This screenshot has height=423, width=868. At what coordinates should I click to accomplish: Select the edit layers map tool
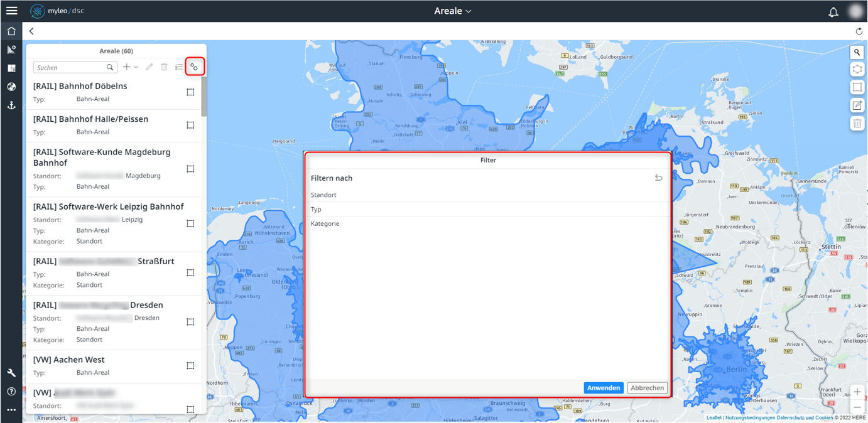[857, 105]
